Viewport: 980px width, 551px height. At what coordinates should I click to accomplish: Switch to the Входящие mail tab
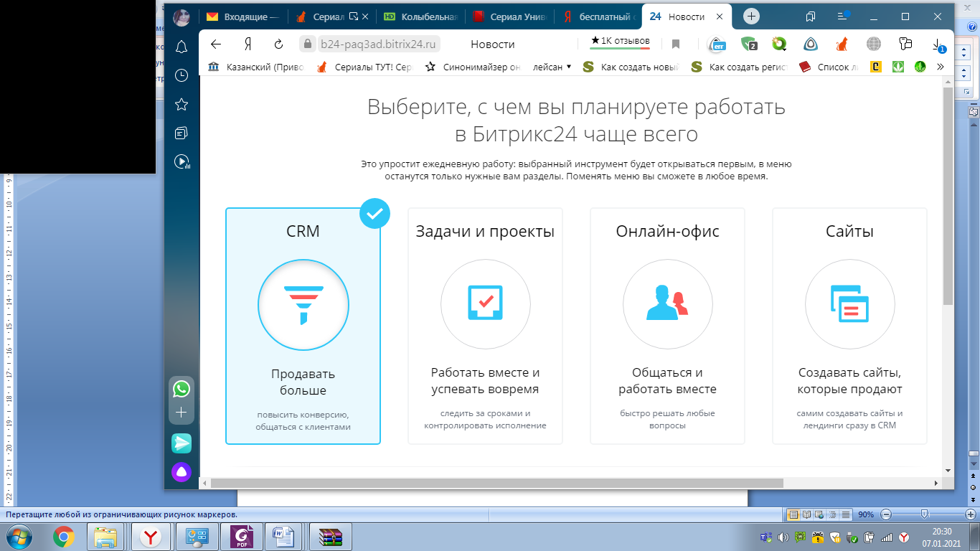243,17
